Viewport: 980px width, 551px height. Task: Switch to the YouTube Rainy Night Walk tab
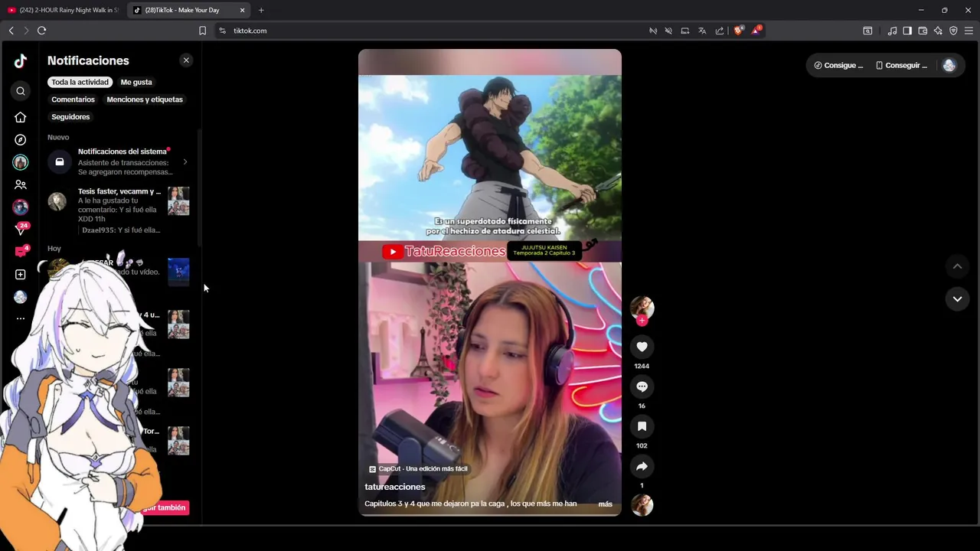point(63,10)
